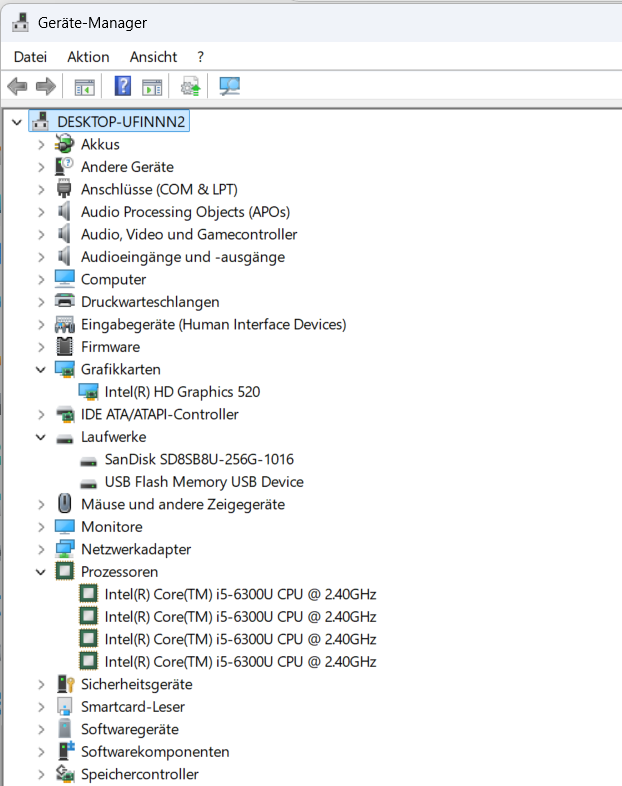This screenshot has width=622, height=786.
Task: Select the Smartcard-Leser label
Action: (133, 707)
